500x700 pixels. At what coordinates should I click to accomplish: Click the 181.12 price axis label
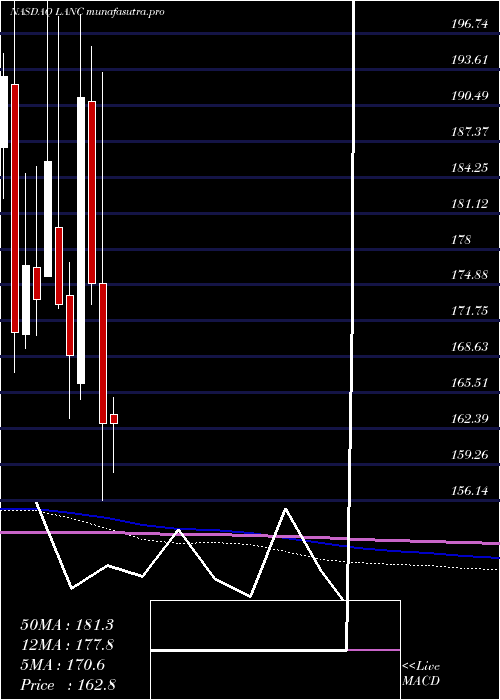pyautogui.click(x=470, y=204)
